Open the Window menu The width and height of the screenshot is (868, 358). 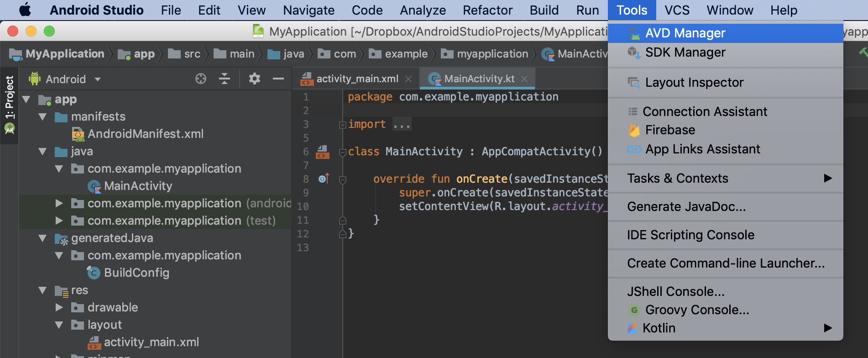(730, 10)
